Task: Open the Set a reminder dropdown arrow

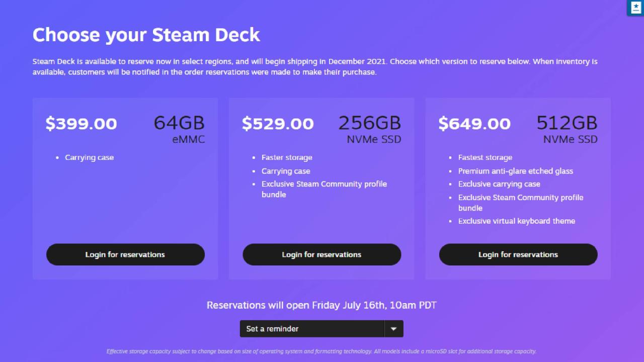Action: click(394, 328)
